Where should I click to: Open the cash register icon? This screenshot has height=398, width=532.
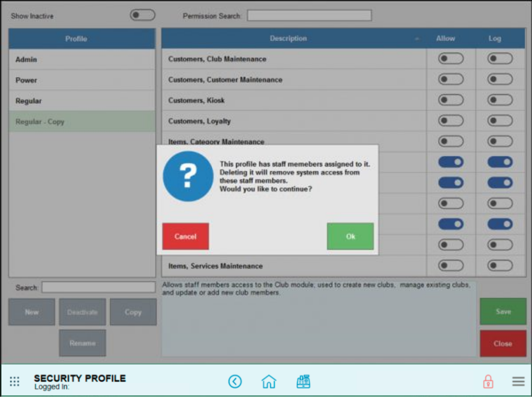303,381
